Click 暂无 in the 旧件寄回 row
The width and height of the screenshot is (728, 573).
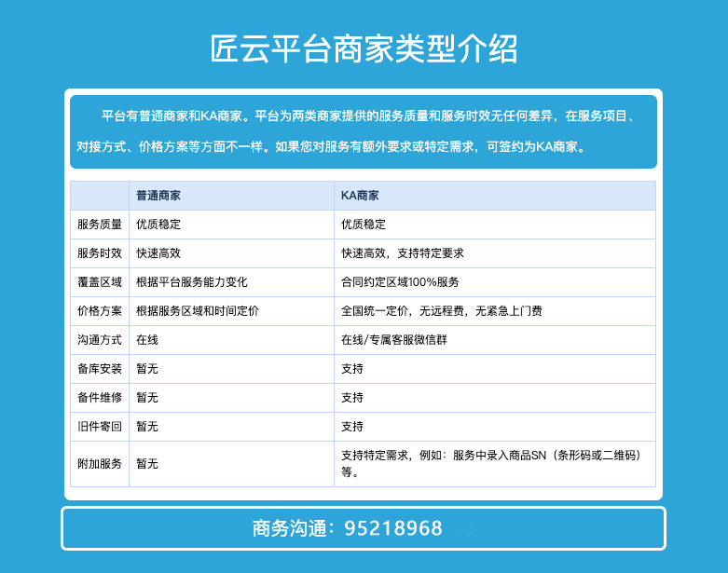(x=147, y=427)
